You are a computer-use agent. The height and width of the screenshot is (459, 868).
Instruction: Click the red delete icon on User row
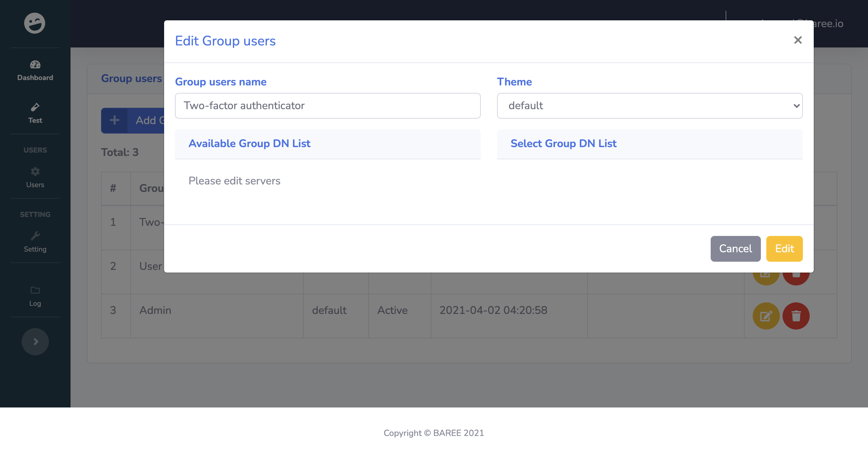pyautogui.click(x=796, y=272)
